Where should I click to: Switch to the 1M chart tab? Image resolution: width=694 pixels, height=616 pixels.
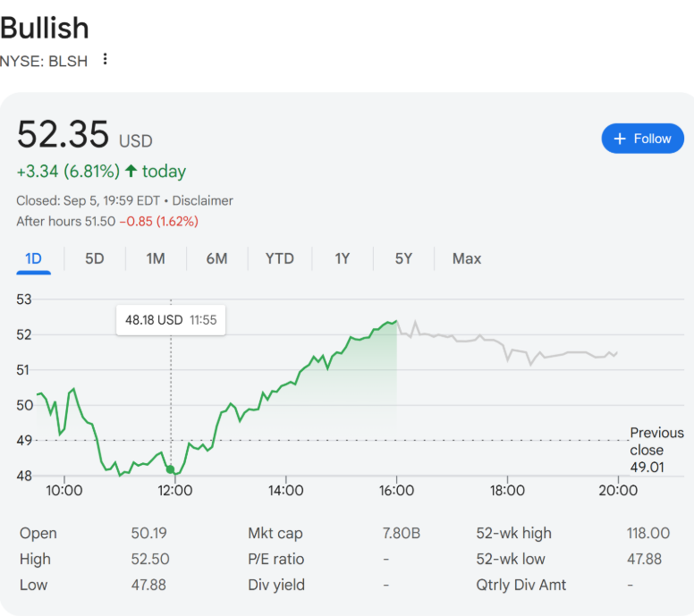click(x=156, y=258)
